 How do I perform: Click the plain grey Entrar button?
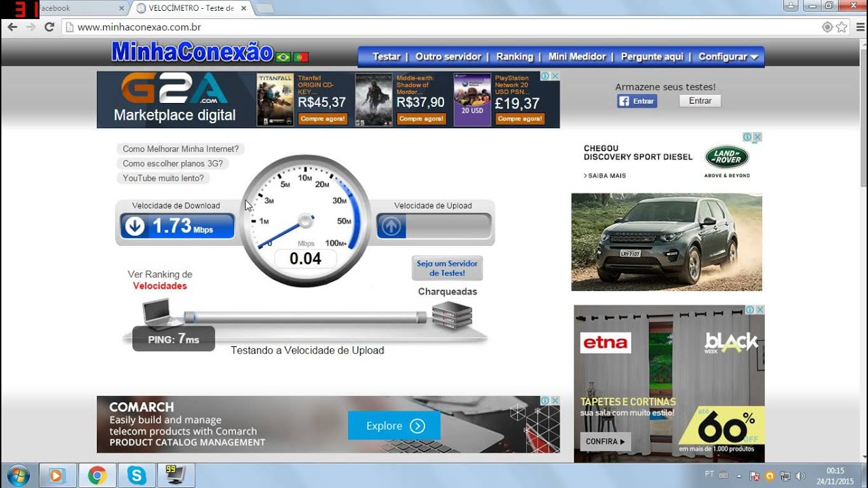pos(700,101)
